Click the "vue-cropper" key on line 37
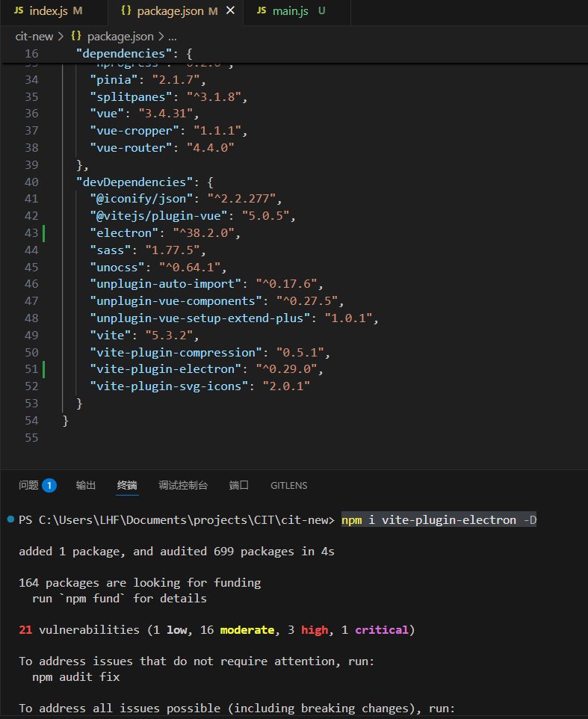This screenshot has width=588, height=719. (x=134, y=131)
